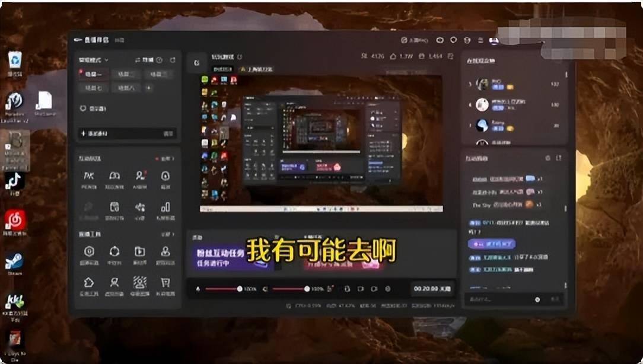Click The Sky gift message in chat
643x364 pixels.
point(507,205)
